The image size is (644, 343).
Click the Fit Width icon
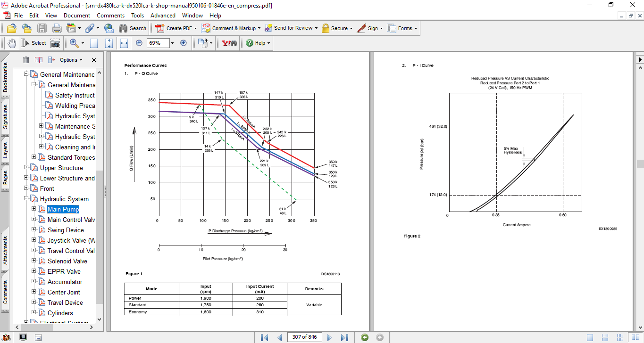click(x=124, y=43)
